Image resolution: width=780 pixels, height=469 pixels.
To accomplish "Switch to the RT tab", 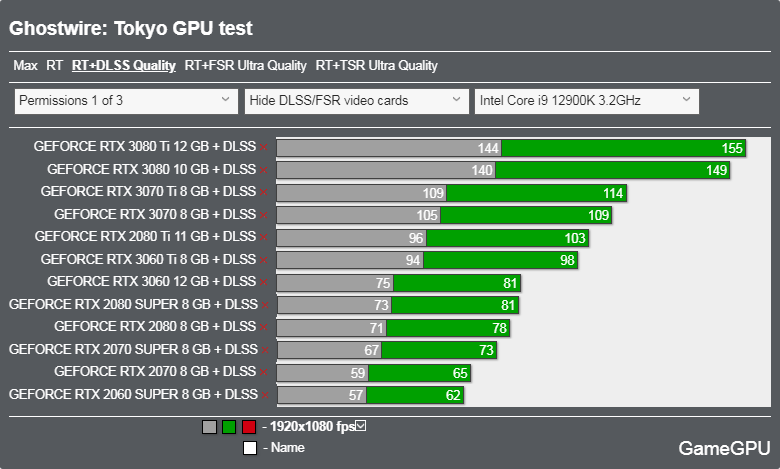I will [x=54, y=66].
